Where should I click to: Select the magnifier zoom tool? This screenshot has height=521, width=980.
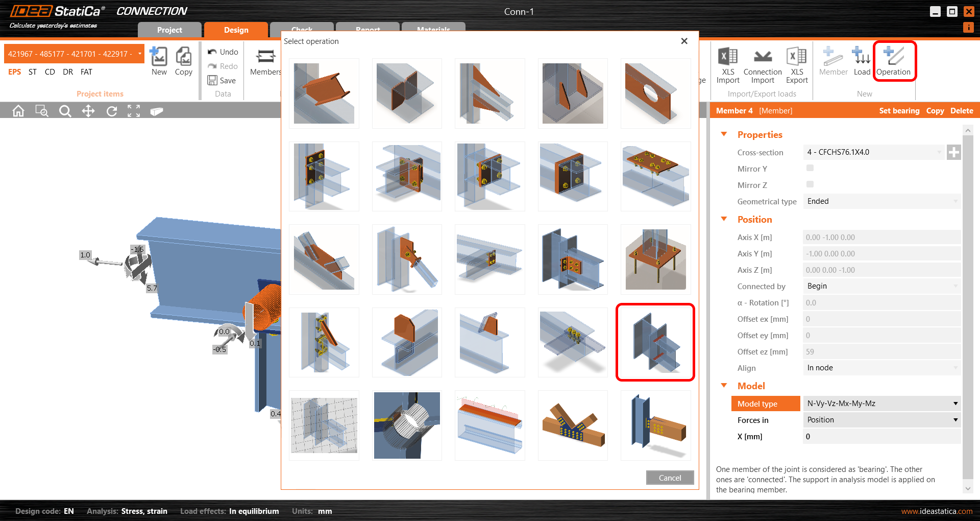point(65,111)
